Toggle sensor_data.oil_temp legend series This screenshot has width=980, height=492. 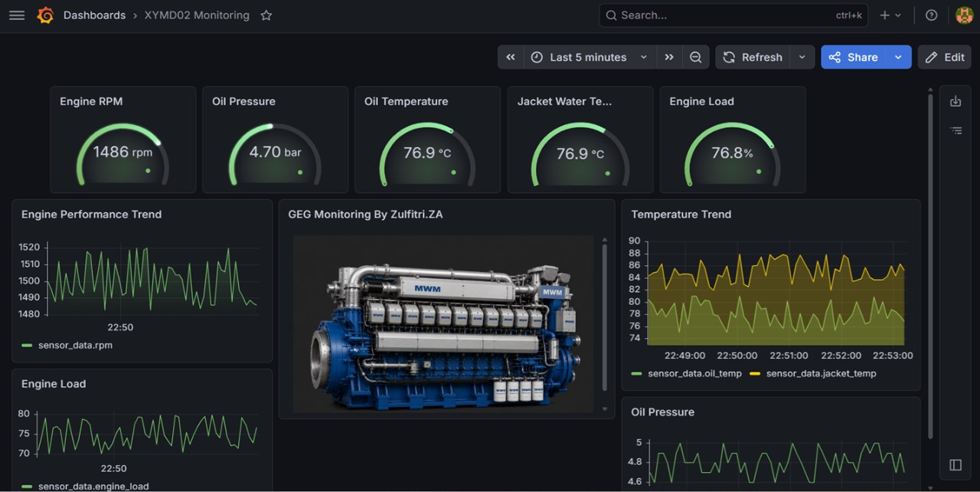point(694,374)
